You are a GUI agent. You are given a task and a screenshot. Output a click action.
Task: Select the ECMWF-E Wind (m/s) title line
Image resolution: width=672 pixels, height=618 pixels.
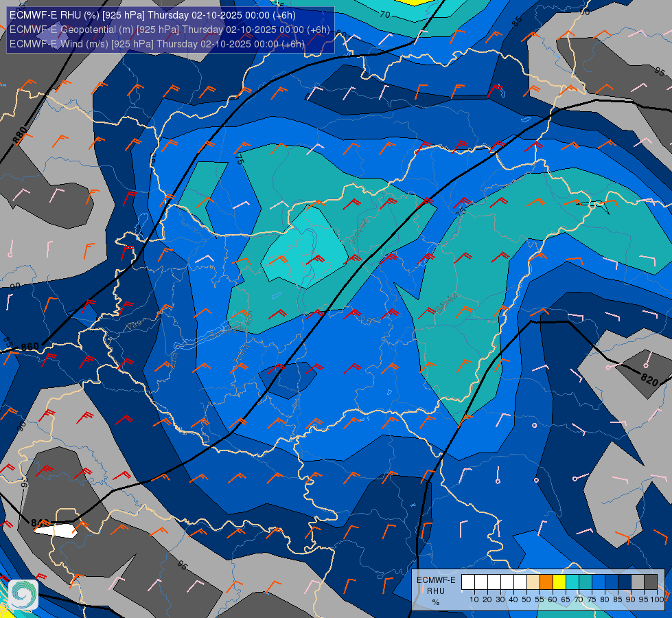157,44
